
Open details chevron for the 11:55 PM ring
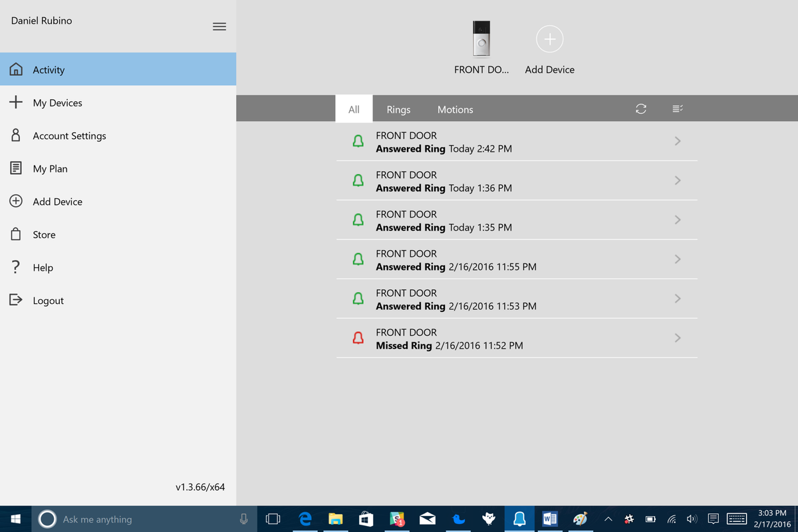677,259
